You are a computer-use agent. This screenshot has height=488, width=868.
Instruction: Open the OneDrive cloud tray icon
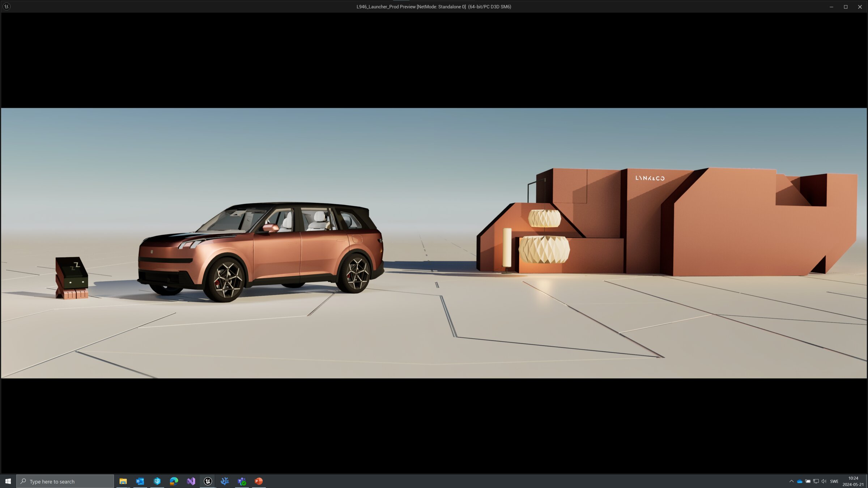(800, 481)
